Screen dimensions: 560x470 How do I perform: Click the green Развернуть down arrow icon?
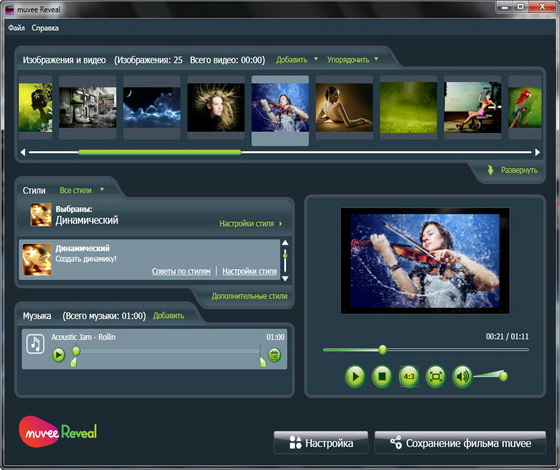coord(491,170)
